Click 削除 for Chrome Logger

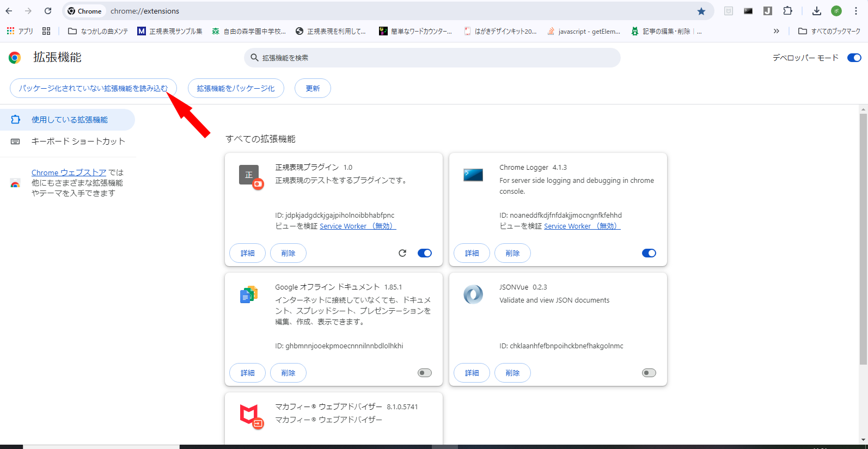512,253
